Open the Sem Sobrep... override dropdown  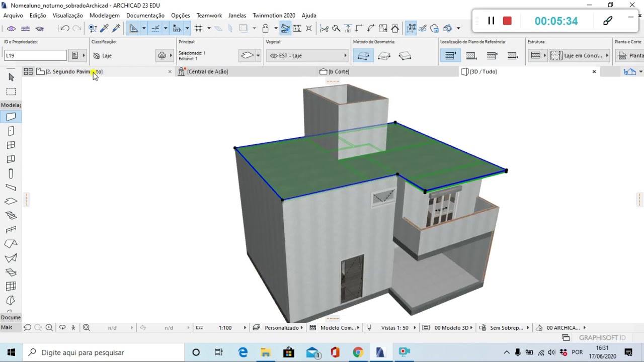pos(504,328)
